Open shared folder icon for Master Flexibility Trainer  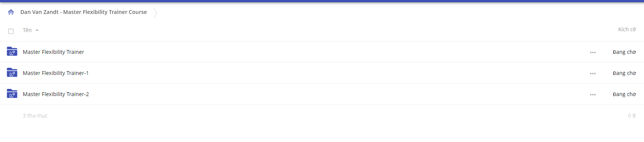coord(12,52)
